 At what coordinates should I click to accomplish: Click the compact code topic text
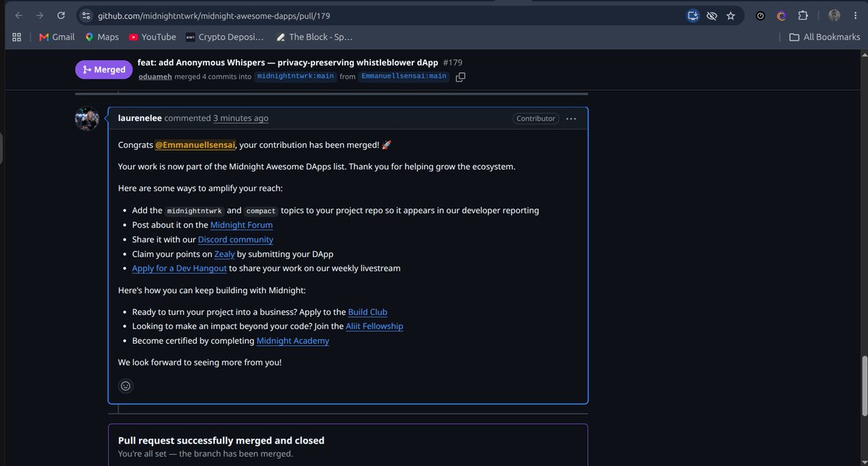(x=261, y=211)
